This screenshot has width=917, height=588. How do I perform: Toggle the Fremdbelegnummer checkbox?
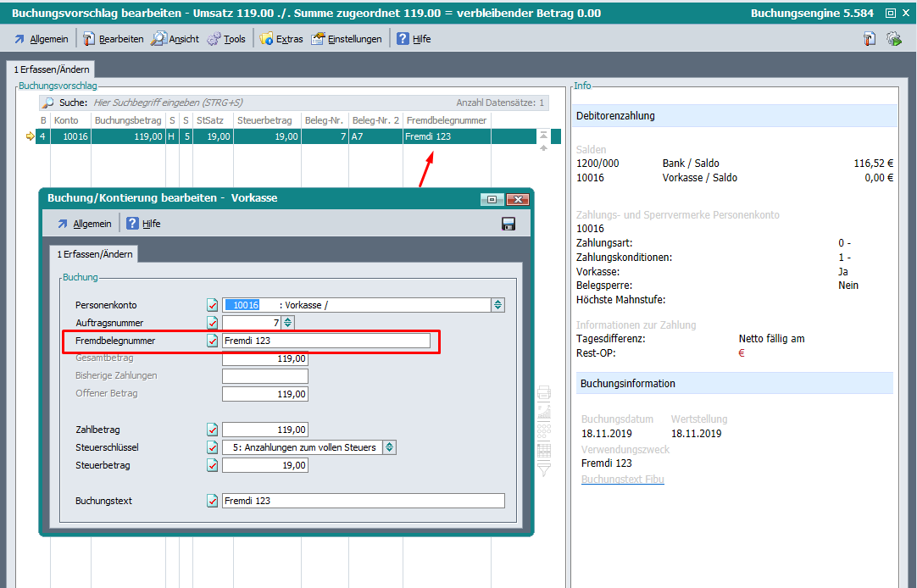(213, 341)
